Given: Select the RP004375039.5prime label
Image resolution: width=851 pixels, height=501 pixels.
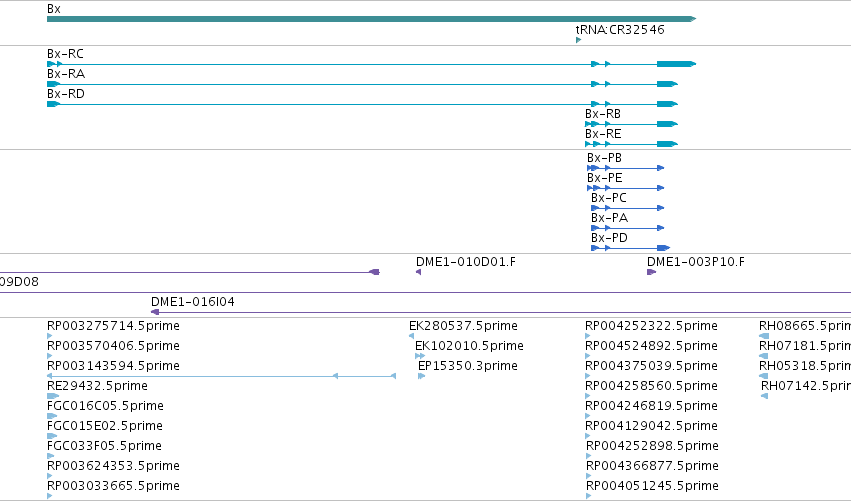Looking at the screenshot, I should point(651,366).
